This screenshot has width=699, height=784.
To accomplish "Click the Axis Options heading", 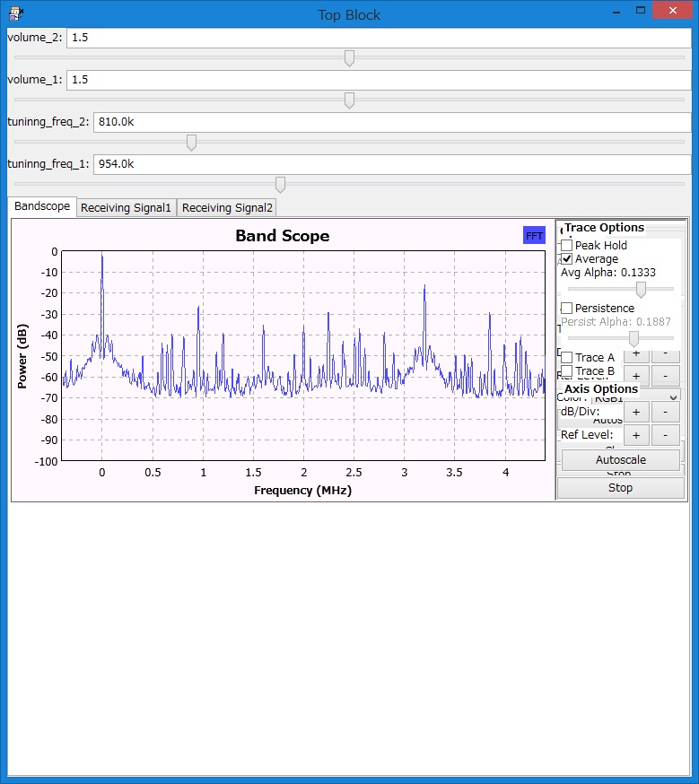I will coord(601,389).
